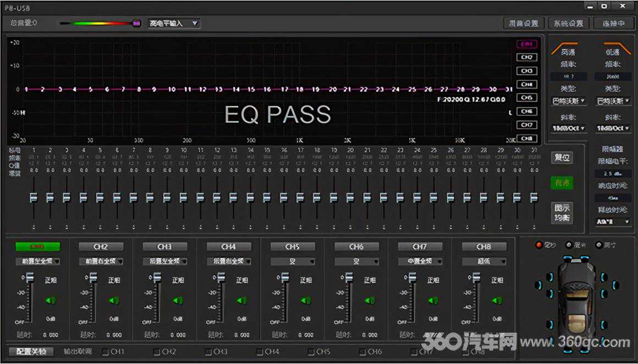Toggle the CH8 speaker icon

[x=497, y=300]
